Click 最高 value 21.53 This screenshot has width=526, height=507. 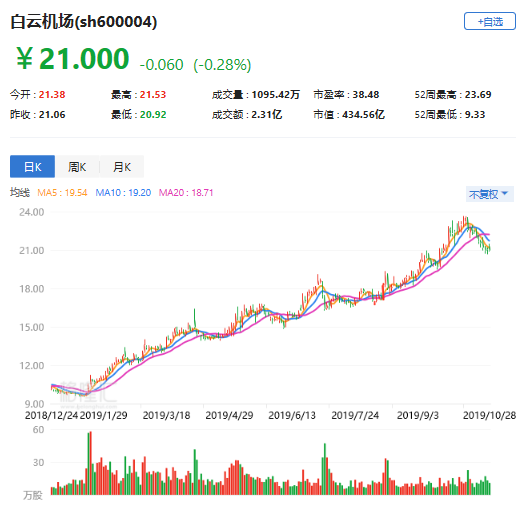[x=153, y=95]
